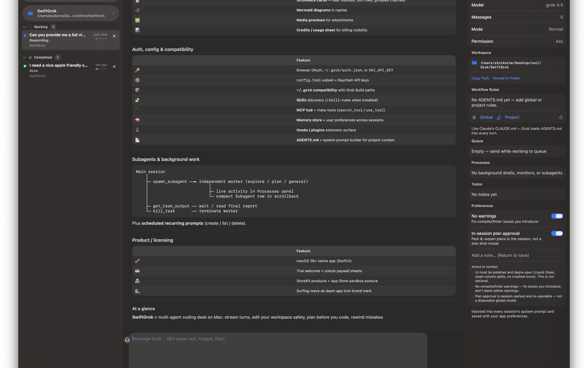The image size is (588, 368).
Task: Change the Mode Normal setting
Action: (x=517, y=29)
